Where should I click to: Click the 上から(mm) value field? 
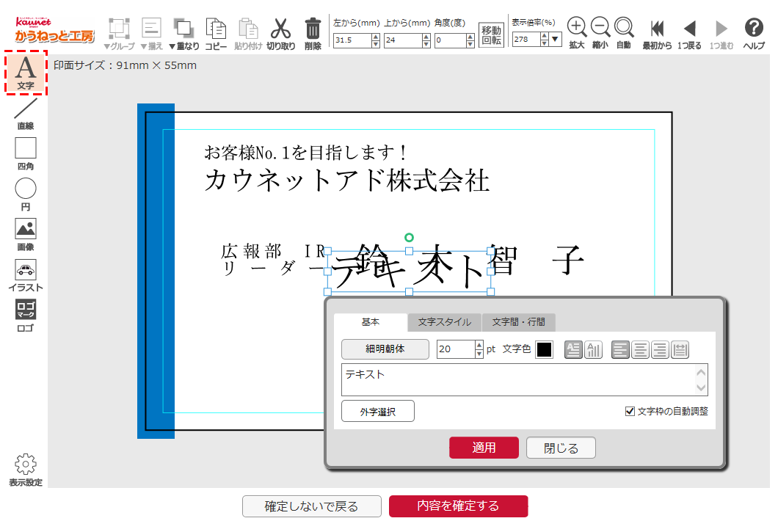(x=403, y=40)
